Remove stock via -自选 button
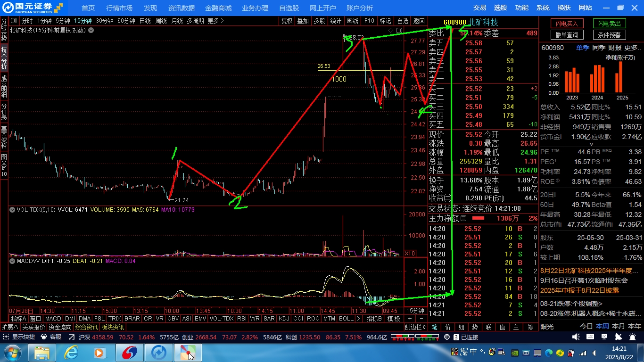Viewport: 644px width, 362px height. click(401, 21)
